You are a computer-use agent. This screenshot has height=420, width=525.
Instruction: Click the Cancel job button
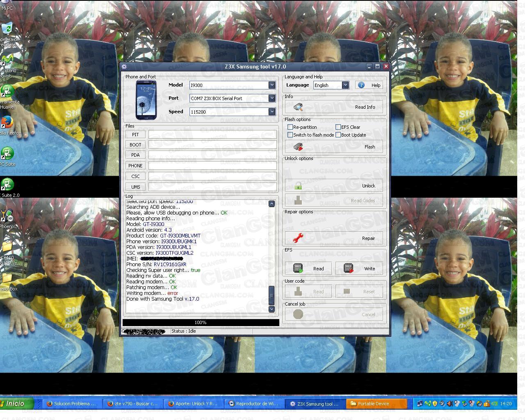[x=334, y=315]
